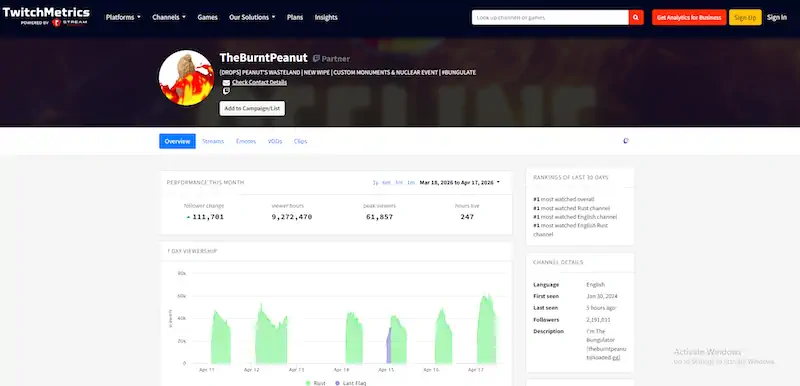Image resolution: width=800 pixels, height=386 pixels.
Task: Focus the channel or game search field
Action: click(x=550, y=17)
